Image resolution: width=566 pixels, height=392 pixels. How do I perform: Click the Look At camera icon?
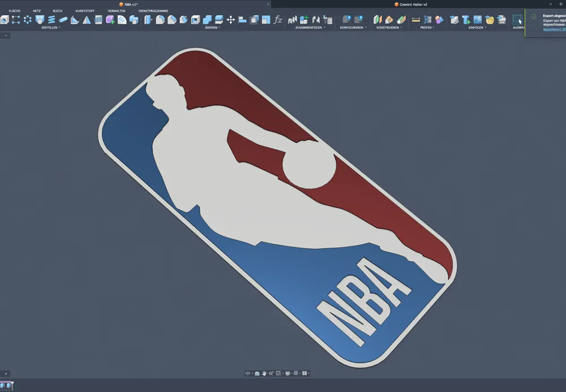[x=257, y=373]
